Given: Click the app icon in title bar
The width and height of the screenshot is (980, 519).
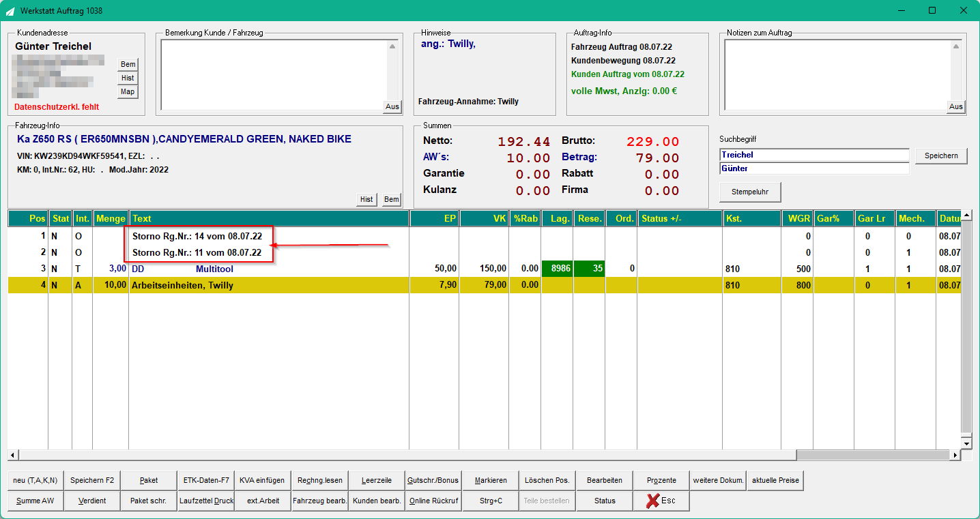Looking at the screenshot, I should tap(10, 11).
